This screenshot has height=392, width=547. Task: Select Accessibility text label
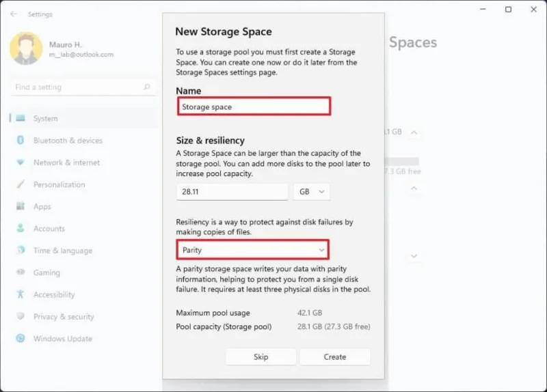tap(54, 294)
